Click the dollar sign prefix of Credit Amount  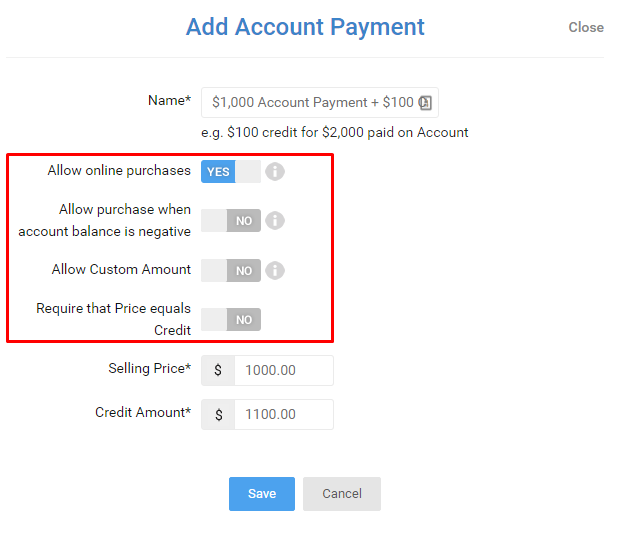click(218, 415)
